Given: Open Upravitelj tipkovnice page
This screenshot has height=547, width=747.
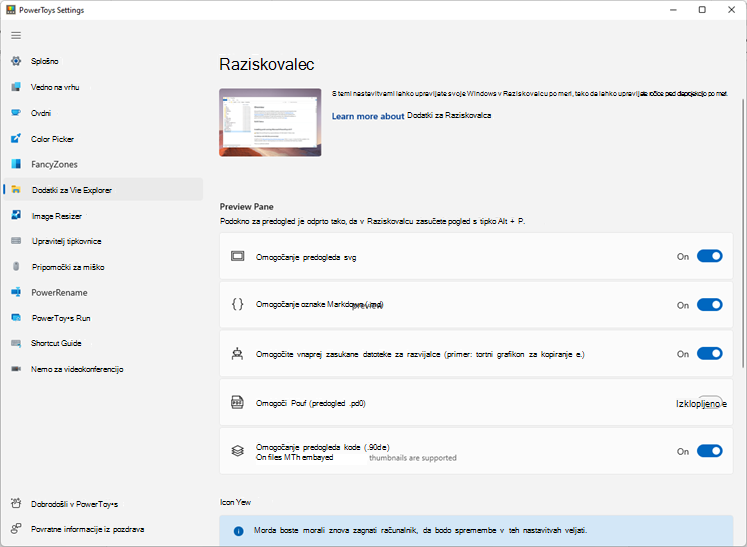Looking at the screenshot, I should [x=103, y=241].
